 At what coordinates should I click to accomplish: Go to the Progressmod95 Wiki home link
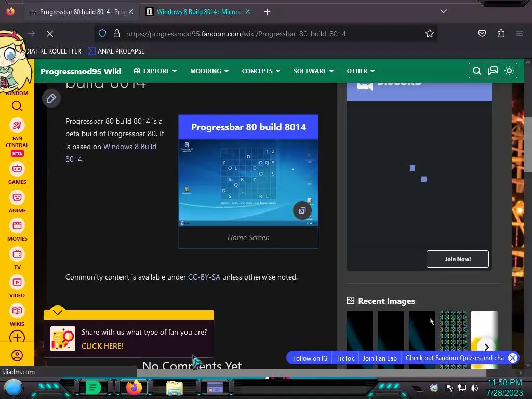(81, 71)
